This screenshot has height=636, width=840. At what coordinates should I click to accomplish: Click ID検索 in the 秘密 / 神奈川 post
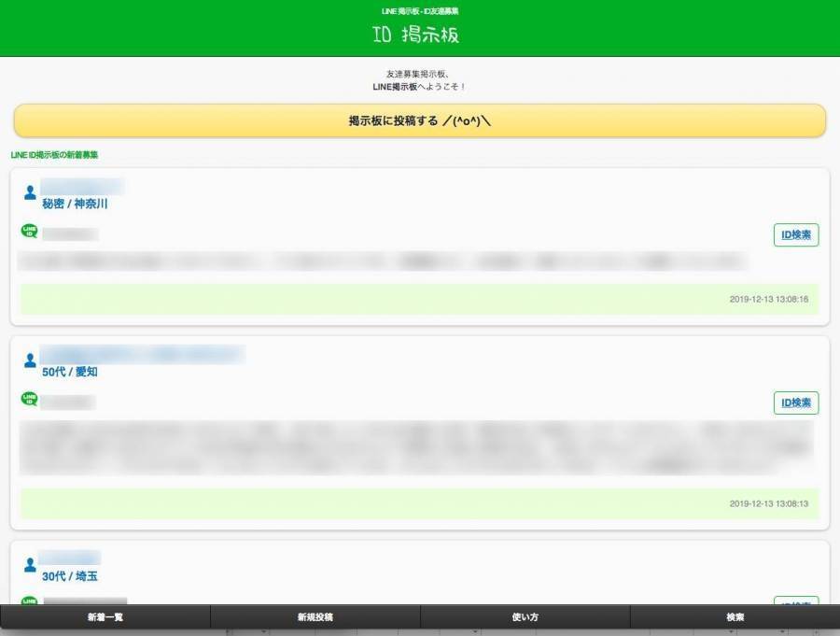[x=796, y=234]
